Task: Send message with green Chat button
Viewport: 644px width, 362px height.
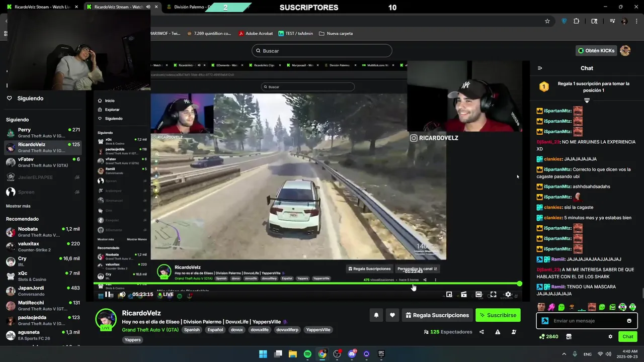Action: [x=628, y=336]
